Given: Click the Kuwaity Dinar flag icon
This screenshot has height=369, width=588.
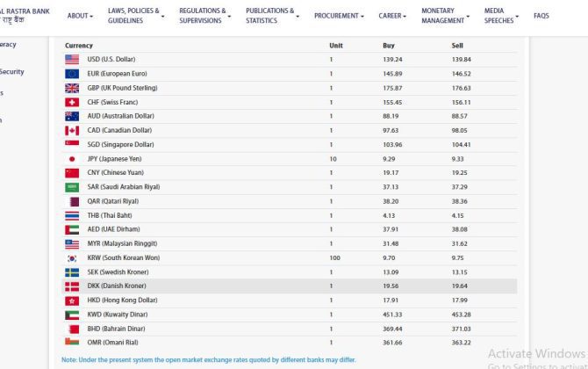Looking at the screenshot, I should click(x=72, y=315).
